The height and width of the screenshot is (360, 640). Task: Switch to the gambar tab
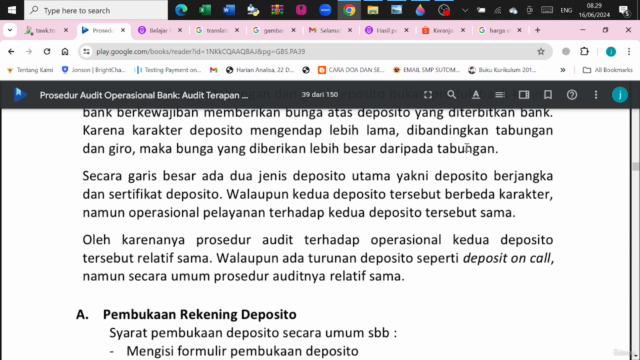pos(273,30)
